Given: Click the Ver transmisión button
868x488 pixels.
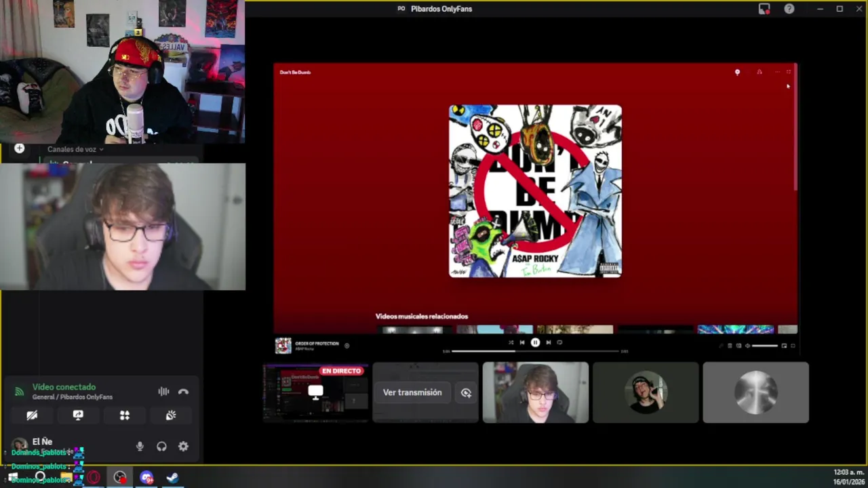Looking at the screenshot, I should (412, 392).
